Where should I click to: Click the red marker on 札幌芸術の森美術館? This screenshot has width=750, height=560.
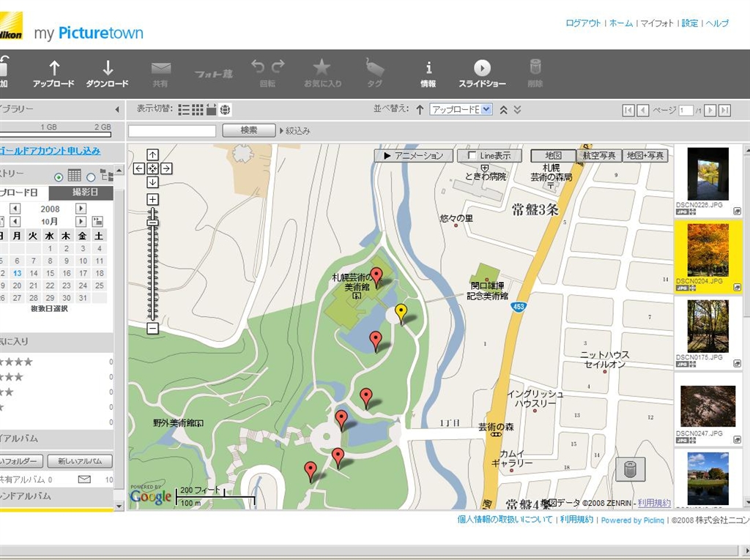click(x=377, y=278)
